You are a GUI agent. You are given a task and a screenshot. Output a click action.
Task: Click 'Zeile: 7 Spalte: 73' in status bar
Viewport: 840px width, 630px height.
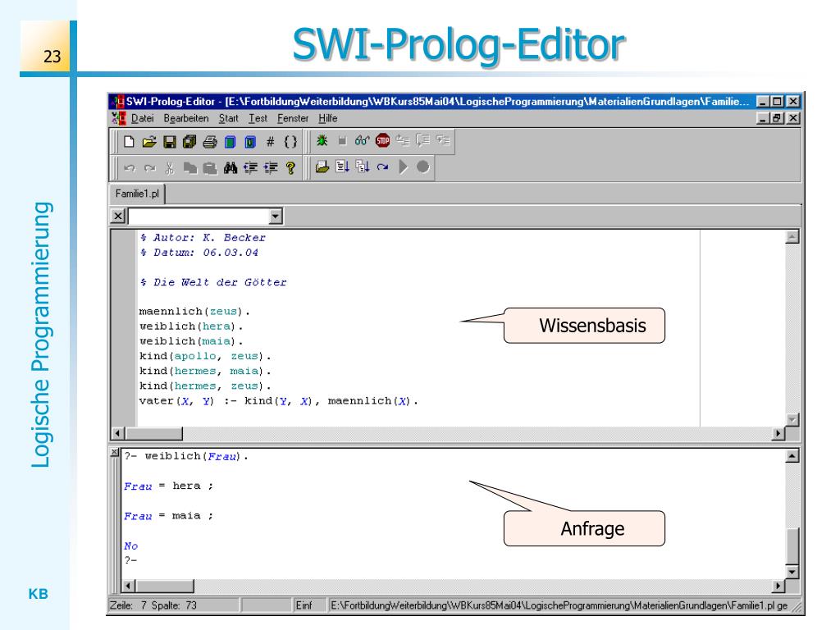[x=153, y=605]
